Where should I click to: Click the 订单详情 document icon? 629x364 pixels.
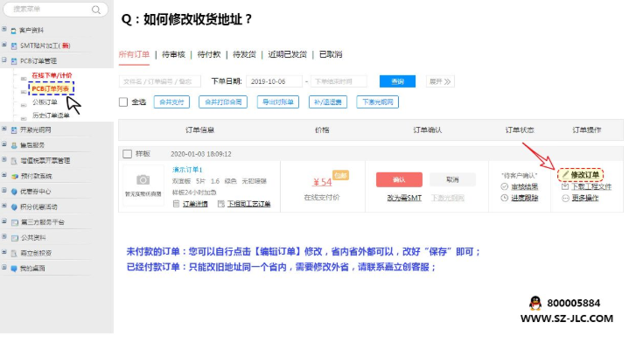coord(175,203)
